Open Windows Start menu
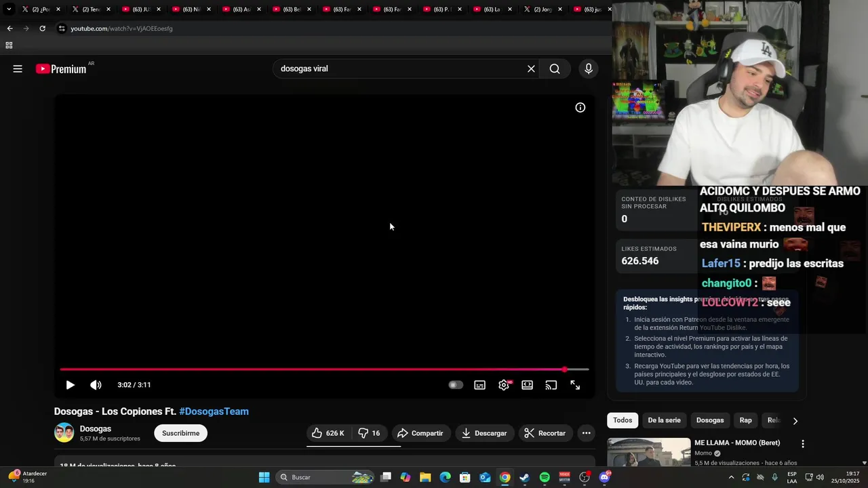Image resolution: width=868 pixels, height=488 pixels. 264,477
